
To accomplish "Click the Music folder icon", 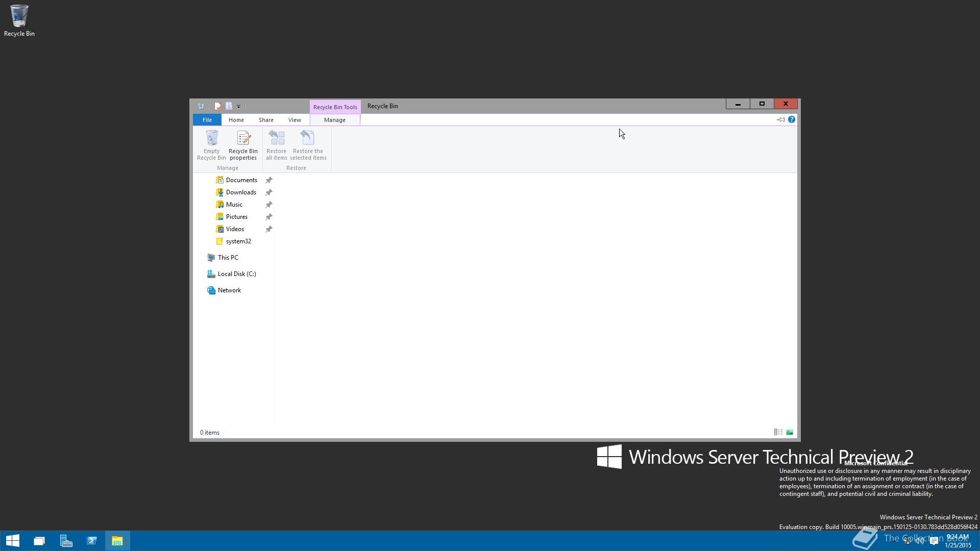I will [219, 205].
